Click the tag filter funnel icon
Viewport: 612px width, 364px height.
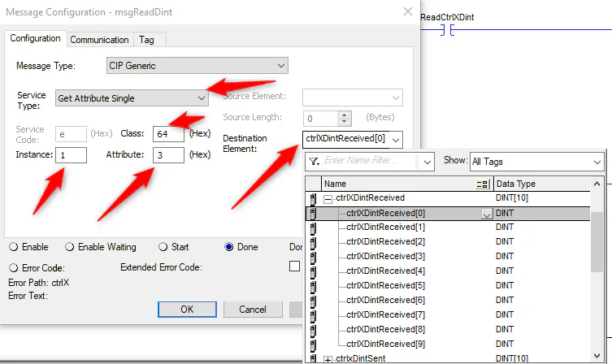314,162
